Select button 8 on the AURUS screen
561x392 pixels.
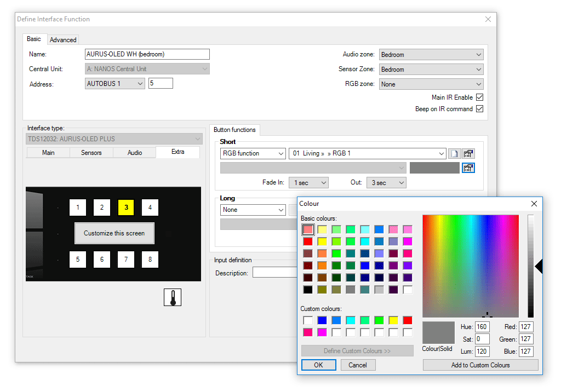(150, 260)
